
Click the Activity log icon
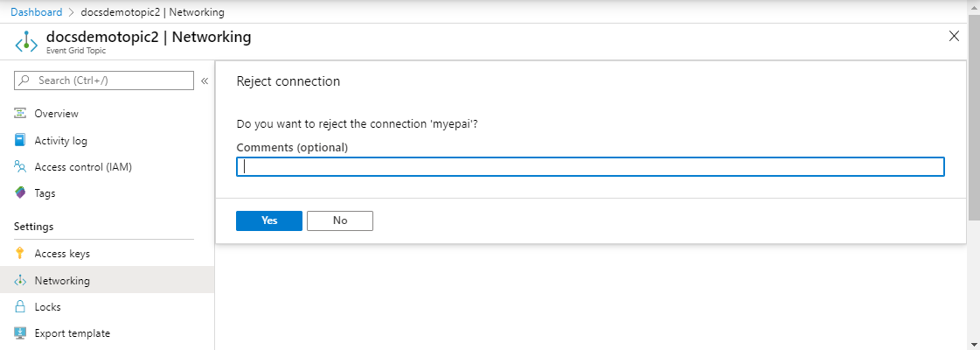point(20,140)
